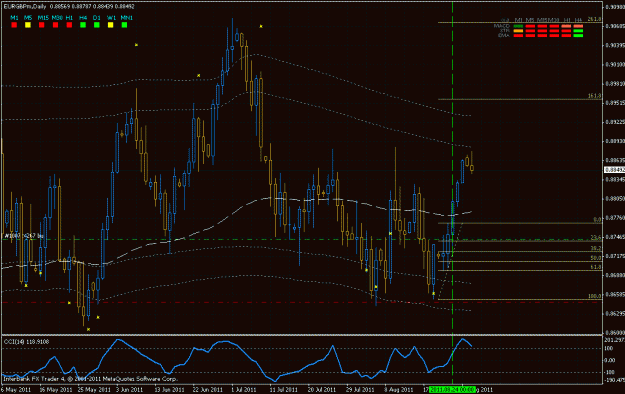Image resolution: width=625 pixels, height=394 pixels.
Task: Click the 1 Jul 2011 date label
Action: tap(244, 390)
